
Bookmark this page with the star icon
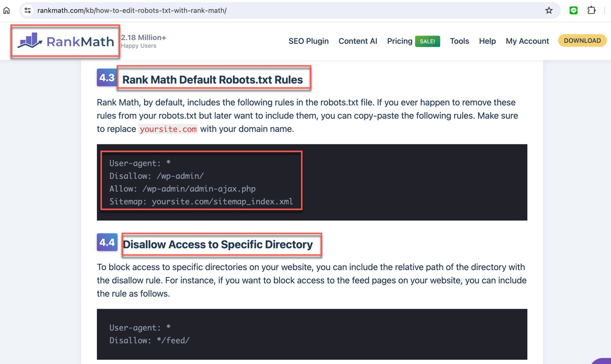(549, 10)
